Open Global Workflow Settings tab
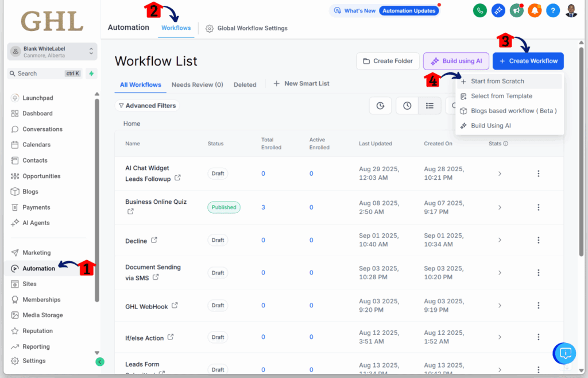Viewport: 588px width, 378px height. pos(246,29)
